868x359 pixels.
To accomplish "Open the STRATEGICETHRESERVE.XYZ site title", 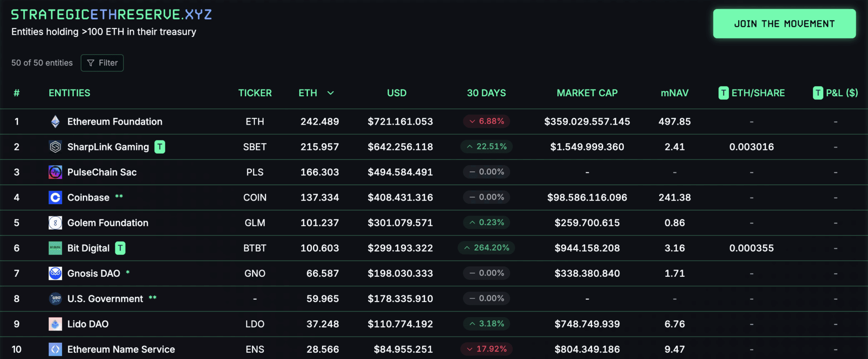I will click(x=111, y=14).
